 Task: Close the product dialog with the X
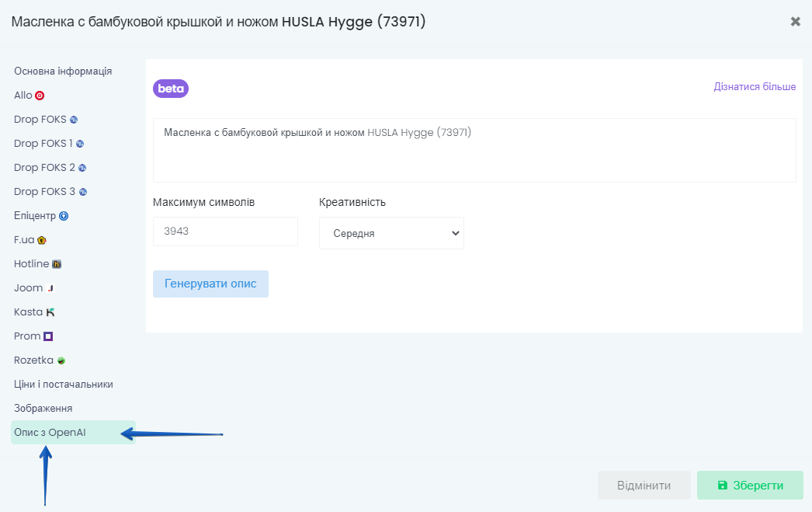796,21
